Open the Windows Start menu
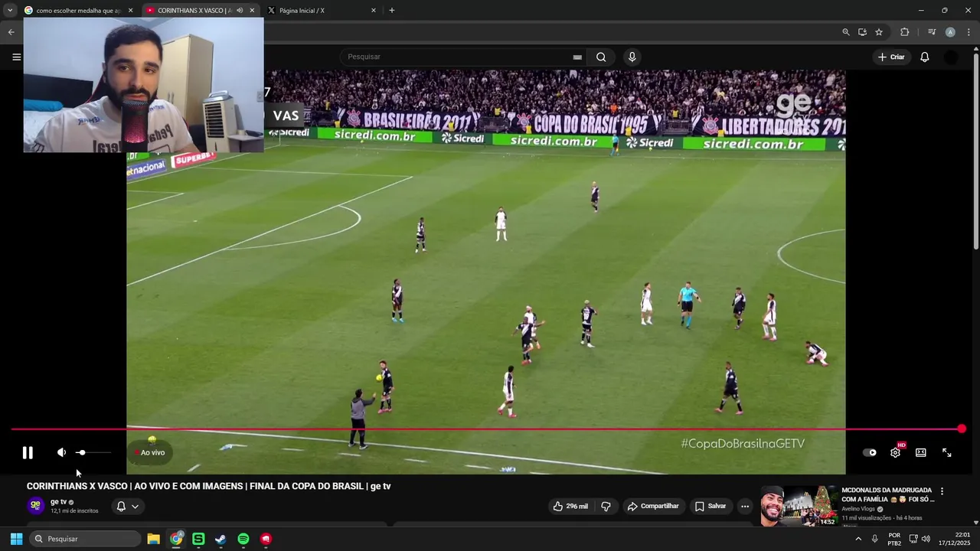Screen dimensions: 980x551 [16, 539]
